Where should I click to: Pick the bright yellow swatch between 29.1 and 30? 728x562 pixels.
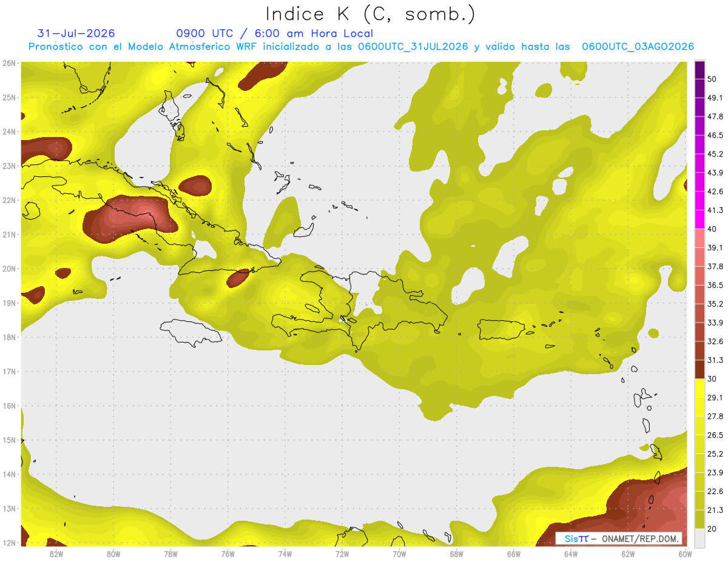700,388
